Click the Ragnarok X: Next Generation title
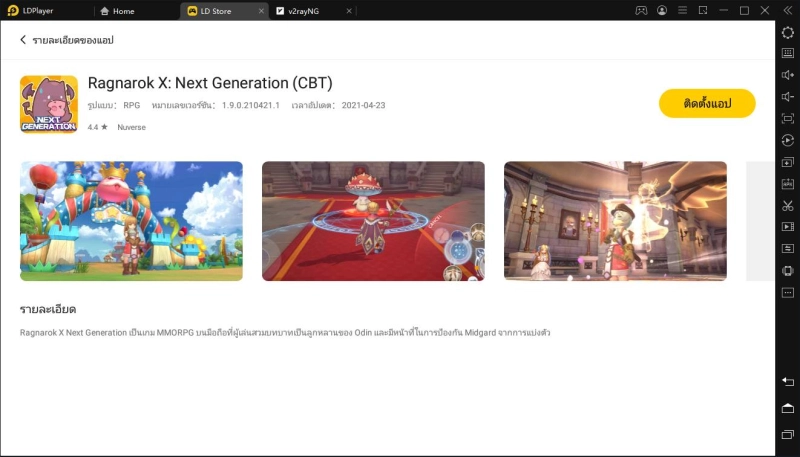Viewport: 800px width, 457px height. pyautogui.click(x=210, y=83)
